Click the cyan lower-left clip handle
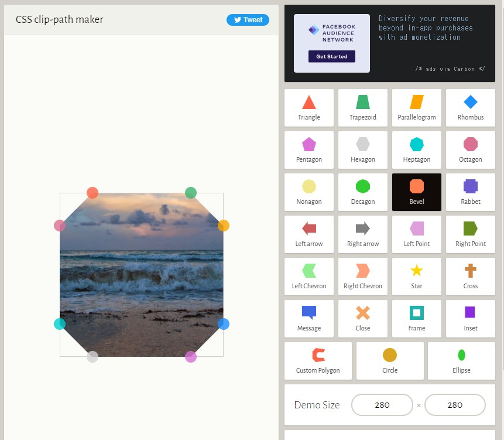Image resolution: width=504 pixels, height=440 pixels. 60,324
